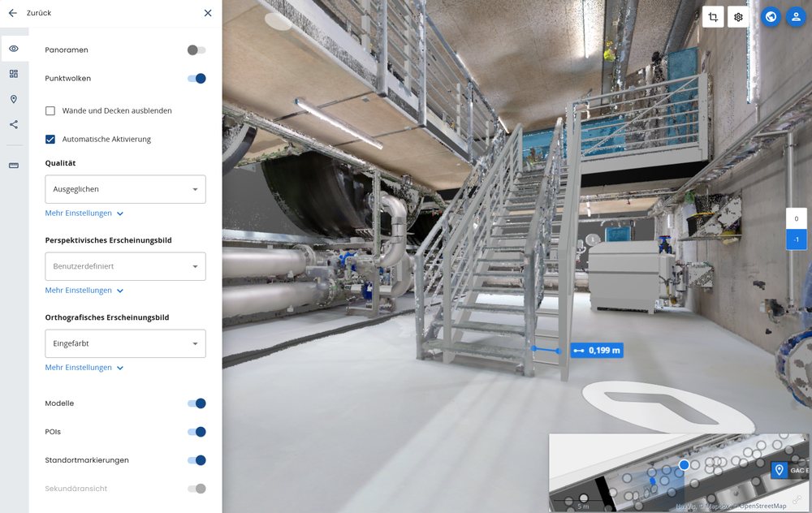Click the OpenStreetMap attribution link
Viewport: 812px width, 513px height.
(x=762, y=506)
